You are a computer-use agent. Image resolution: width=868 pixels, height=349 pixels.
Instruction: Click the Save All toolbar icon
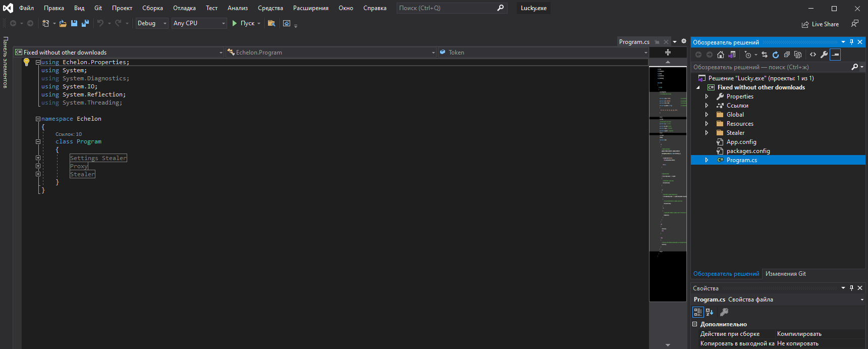tap(85, 23)
